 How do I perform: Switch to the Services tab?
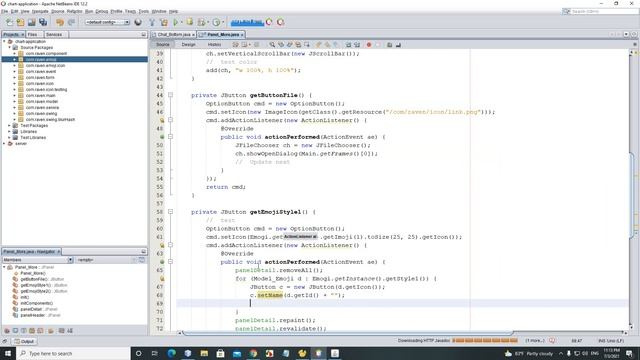tap(54, 35)
